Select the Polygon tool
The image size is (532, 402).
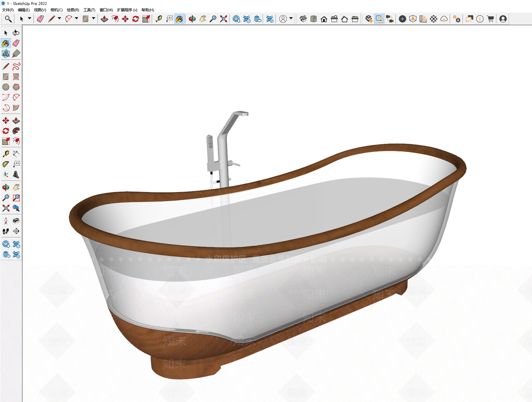coord(16,87)
